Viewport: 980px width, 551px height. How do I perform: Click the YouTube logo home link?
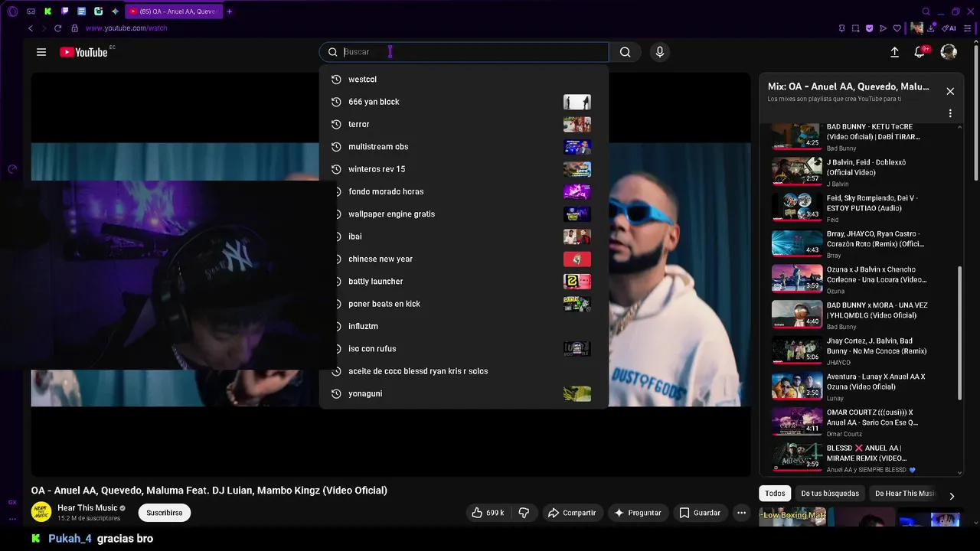click(x=83, y=52)
